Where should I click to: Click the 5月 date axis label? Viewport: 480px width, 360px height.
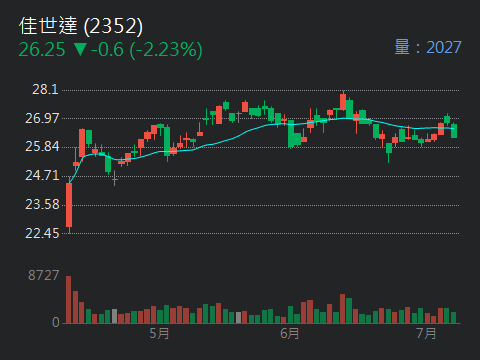pos(159,333)
